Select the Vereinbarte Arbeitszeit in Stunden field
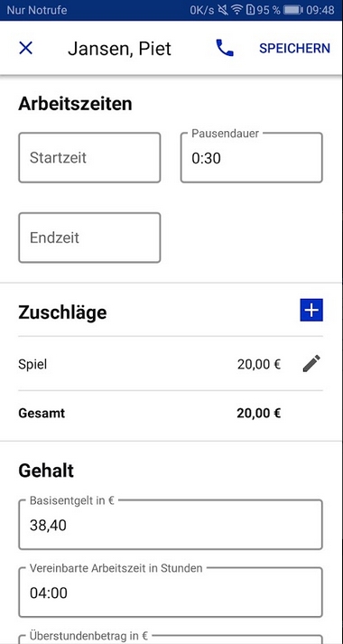The image size is (343, 644). tap(171, 593)
